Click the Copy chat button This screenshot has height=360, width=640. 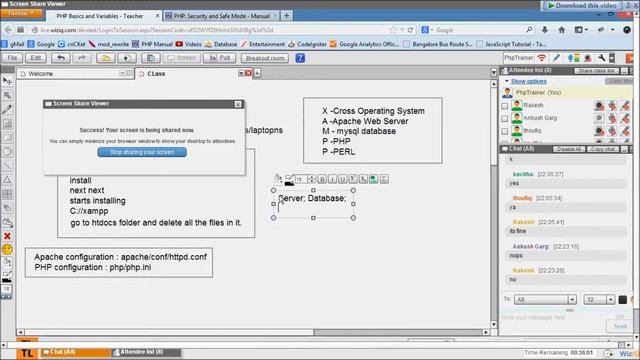pyautogui.click(x=603, y=149)
